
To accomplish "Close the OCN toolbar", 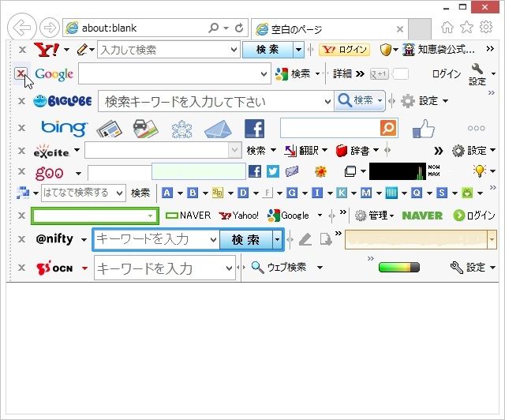I will pyautogui.click(x=21, y=268).
